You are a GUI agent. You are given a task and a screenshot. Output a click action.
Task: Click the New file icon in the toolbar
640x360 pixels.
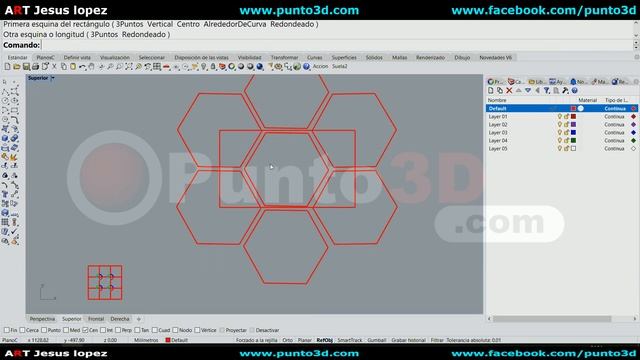[7, 67]
